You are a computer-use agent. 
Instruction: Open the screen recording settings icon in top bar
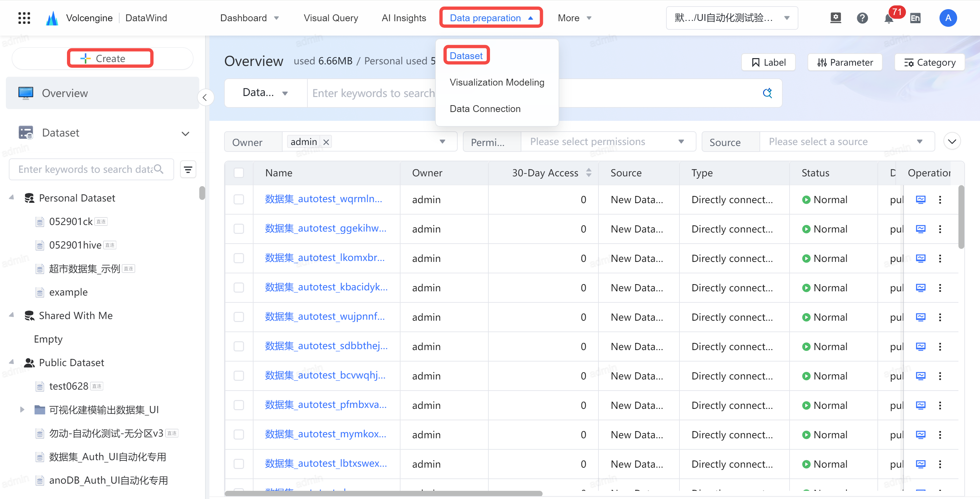click(835, 18)
